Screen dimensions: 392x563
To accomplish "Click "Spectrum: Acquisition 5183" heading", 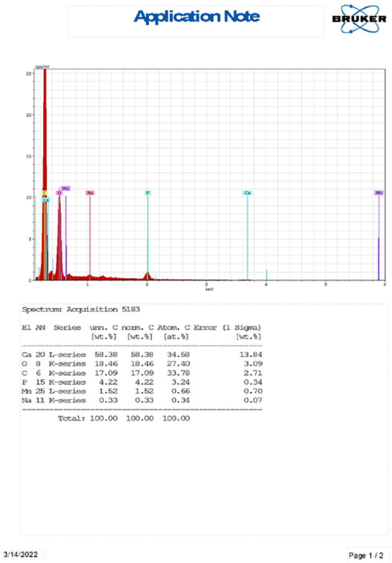I will coord(80,309).
